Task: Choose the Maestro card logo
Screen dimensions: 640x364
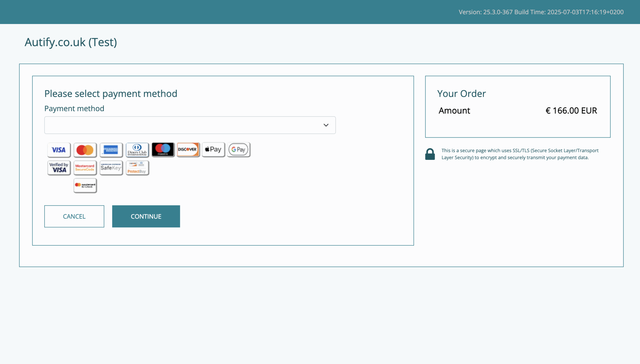Action: 163,149
